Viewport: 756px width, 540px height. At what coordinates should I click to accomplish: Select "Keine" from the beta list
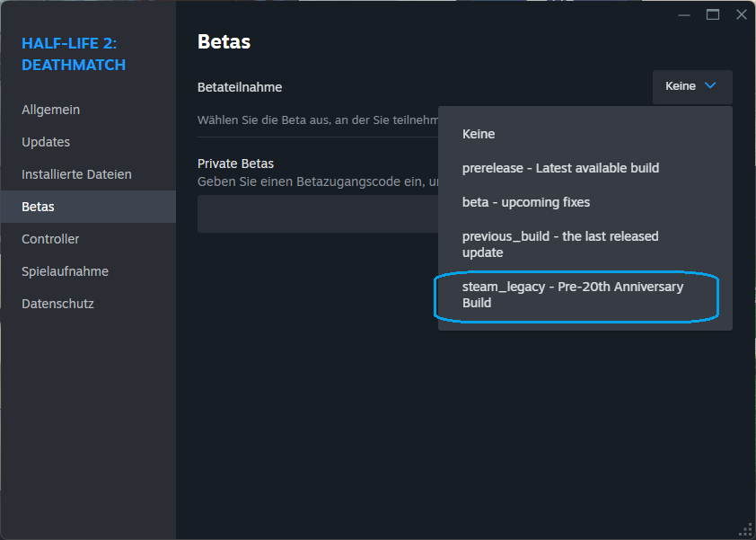[479, 133]
